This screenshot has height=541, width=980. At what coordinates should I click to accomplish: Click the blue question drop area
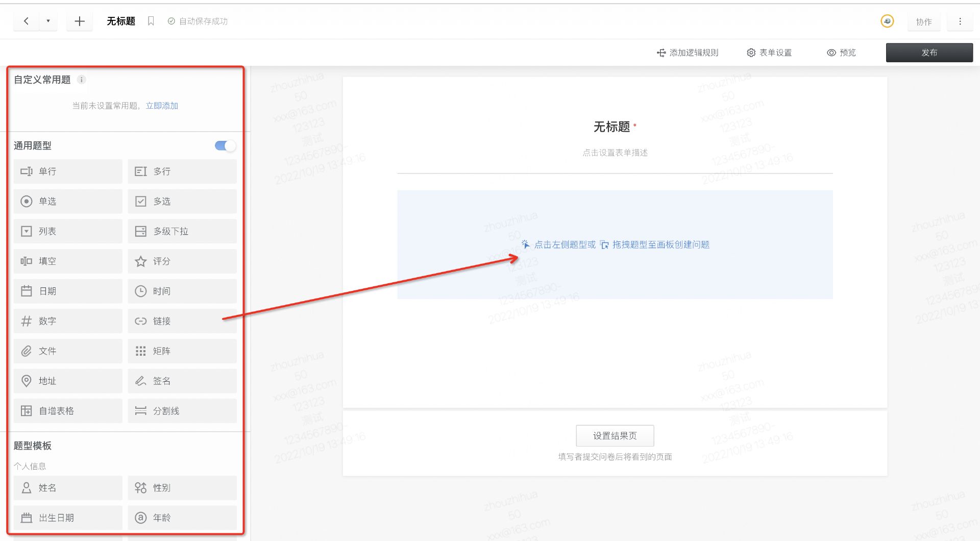615,244
